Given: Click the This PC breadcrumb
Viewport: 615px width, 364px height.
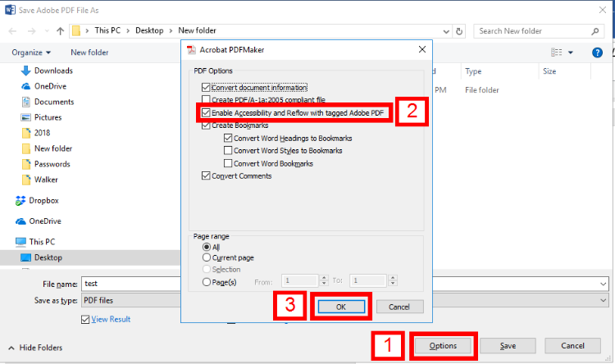Looking at the screenshot, I should tap(107, 30).
